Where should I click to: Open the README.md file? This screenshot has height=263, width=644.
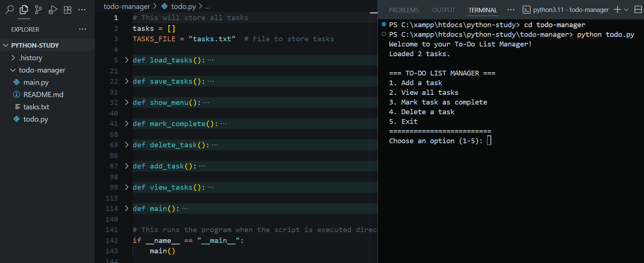point(43,94)
